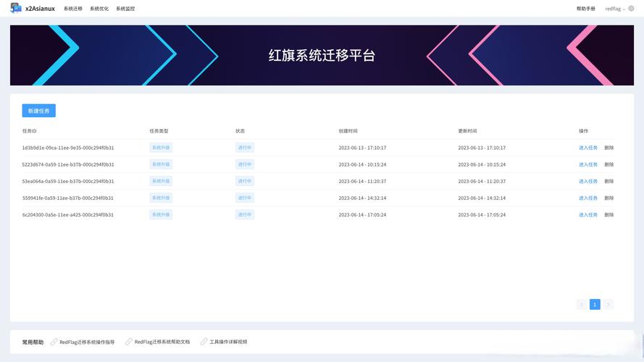Click task ID 5223d674-0a59-11ee-b37b-000c294f0b31
This screenshot has width=644, height=362.
pos(68,164)
